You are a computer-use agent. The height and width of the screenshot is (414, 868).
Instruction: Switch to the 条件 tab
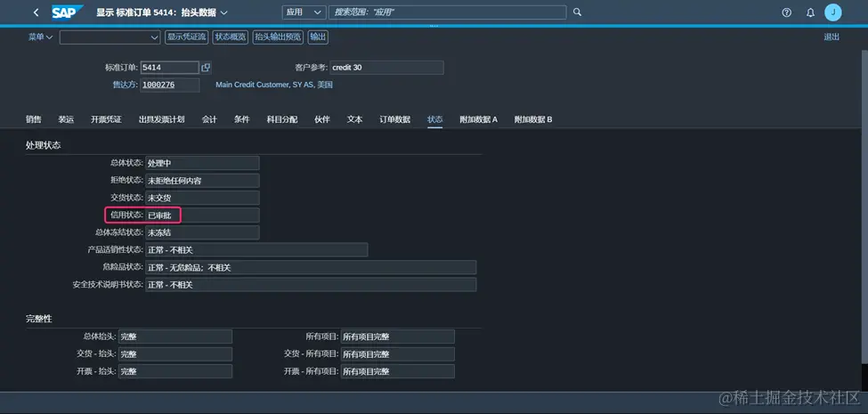click(242, 119)
